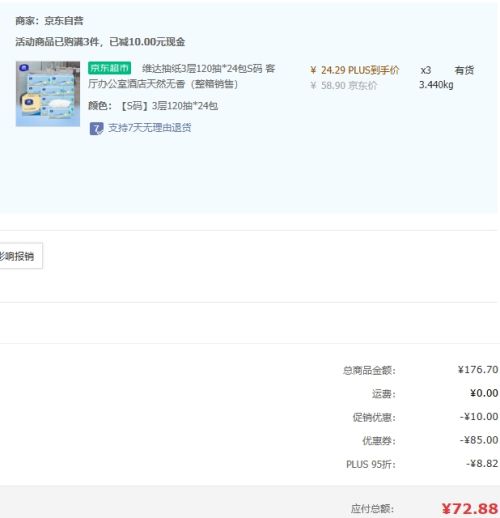Click the ¥58.90 京东价 price
500x518 pixels.
coord(343,85)
